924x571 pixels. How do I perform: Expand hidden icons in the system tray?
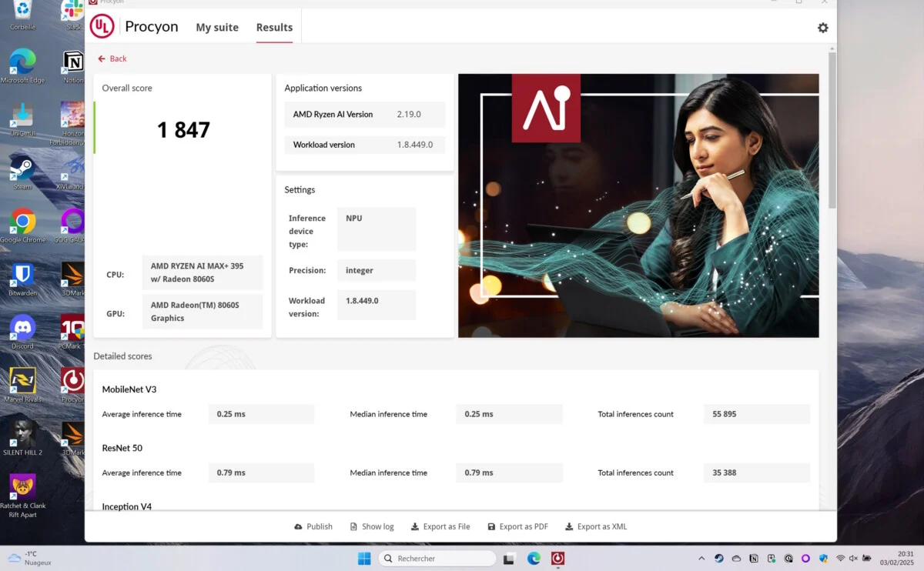tap(701, 558)
